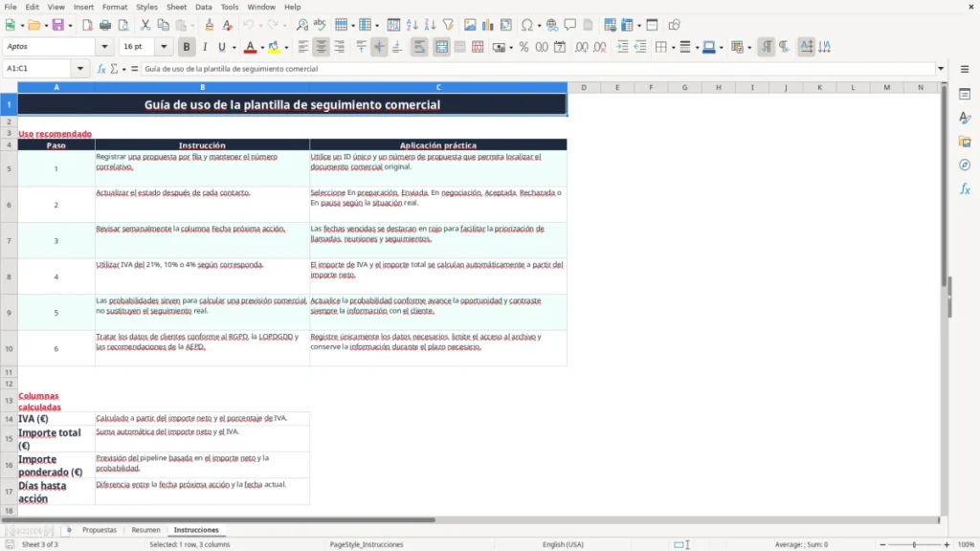Viewport: 980px width, 551px height.
Task: Toggle Underline formatting
Action: pos(221,47)
